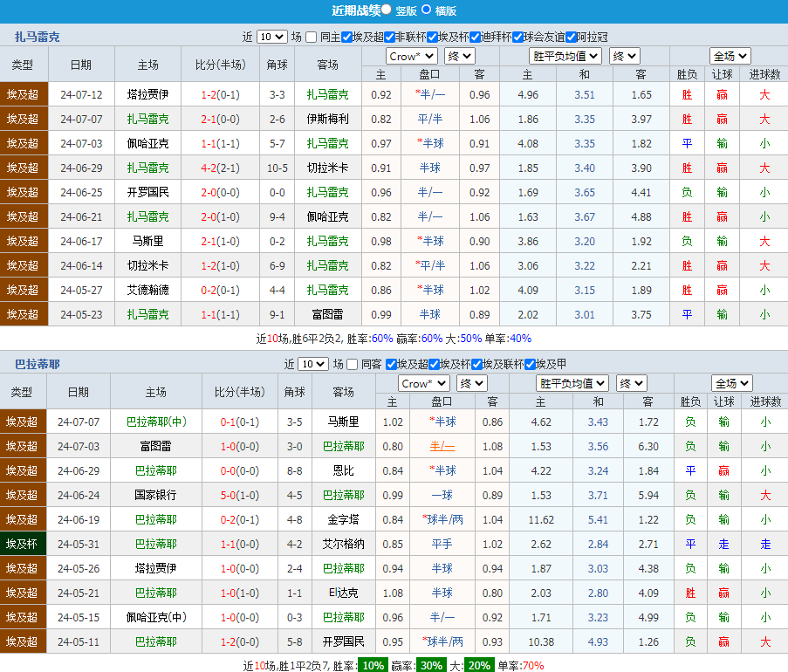The image size is (788, 672).
Task: Open the 4-2(2-1) match score
Action: pyautogui.click(x=220, y=168)
